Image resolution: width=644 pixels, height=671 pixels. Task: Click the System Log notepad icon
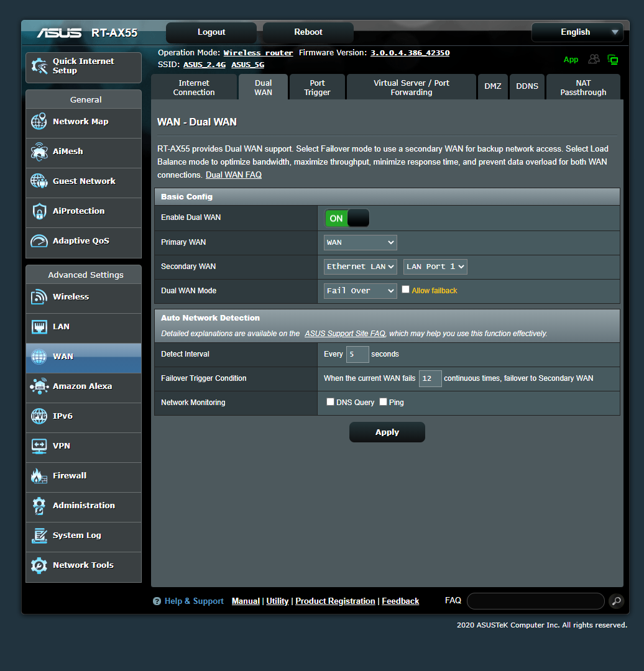[x=39, y=536]
